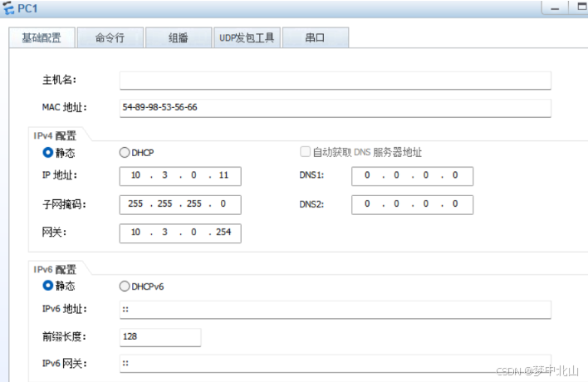Click the IPv6 网关 input field
Image resolution: width=588 pixels, height=382 pixels.
[336, 364]
